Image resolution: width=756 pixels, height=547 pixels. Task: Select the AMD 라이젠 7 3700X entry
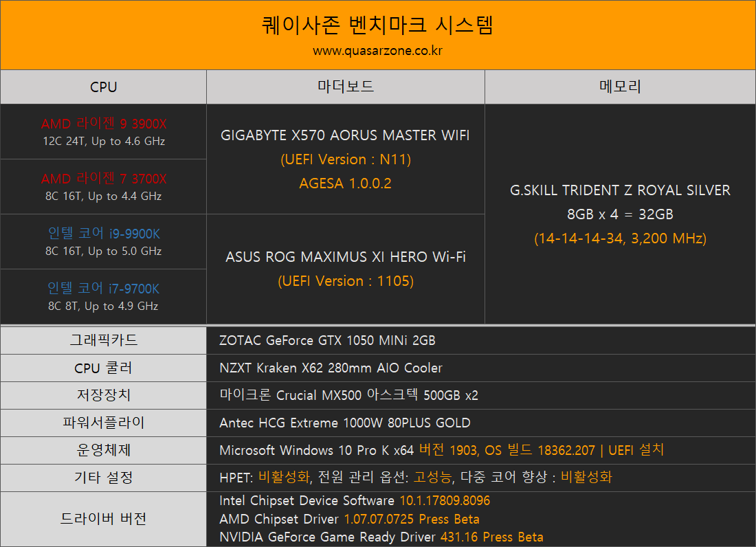click(104, 178)
